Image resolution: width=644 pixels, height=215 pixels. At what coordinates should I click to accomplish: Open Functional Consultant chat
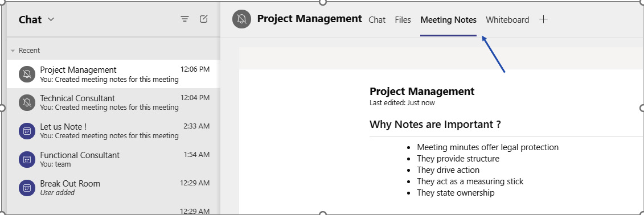click(113, 159)
